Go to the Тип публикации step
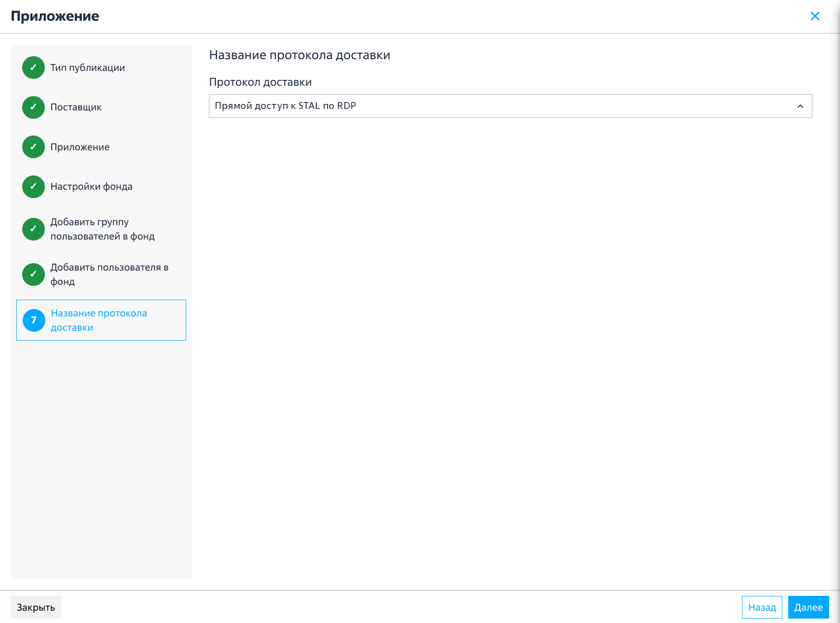The width and height of the screenshot is (840, 623). pos(101,68)
